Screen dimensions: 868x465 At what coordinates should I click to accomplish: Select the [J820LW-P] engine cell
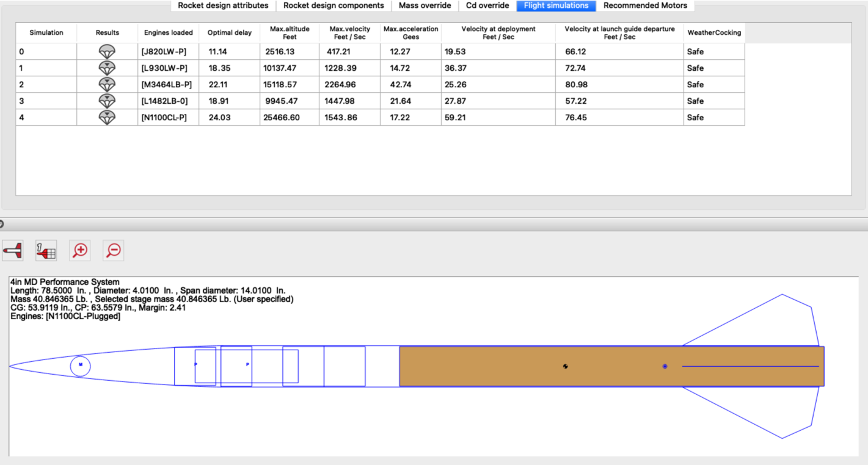pos(169,52)
